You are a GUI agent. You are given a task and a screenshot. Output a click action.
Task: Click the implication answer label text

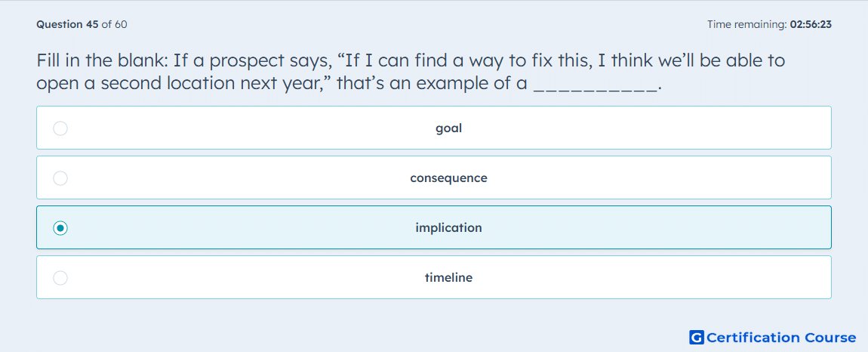pyautogui.click(x=448, y=228)
